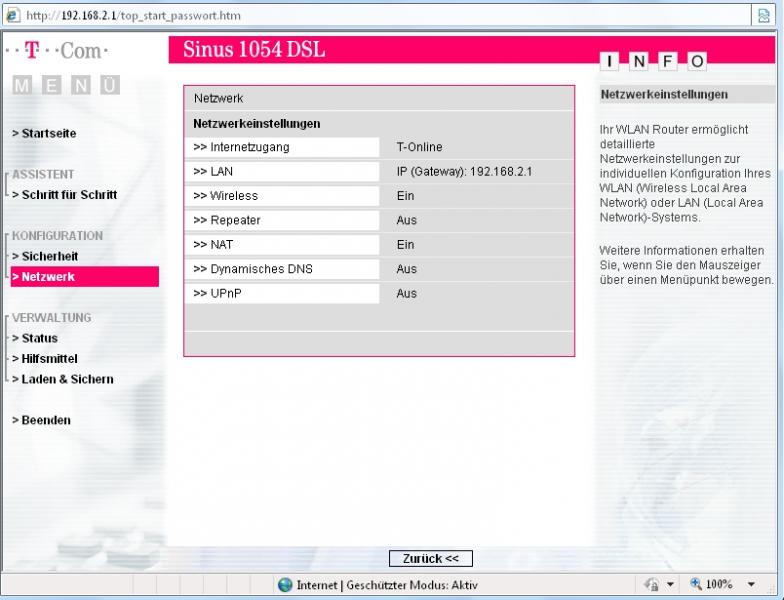Viewport: 784px width, 600px height.
Task: Click the T-Com logo
Action: (x=56, y=50)
